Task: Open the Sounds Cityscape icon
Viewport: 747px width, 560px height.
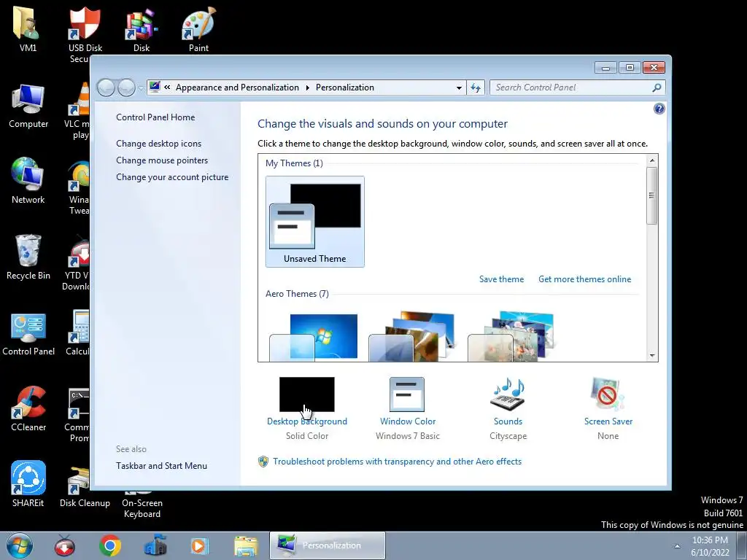Action: click(x=508, y=394)
